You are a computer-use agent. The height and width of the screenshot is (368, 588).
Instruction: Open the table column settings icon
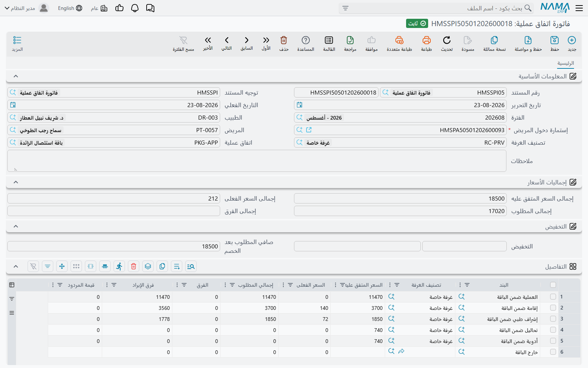tap(12, 285)
